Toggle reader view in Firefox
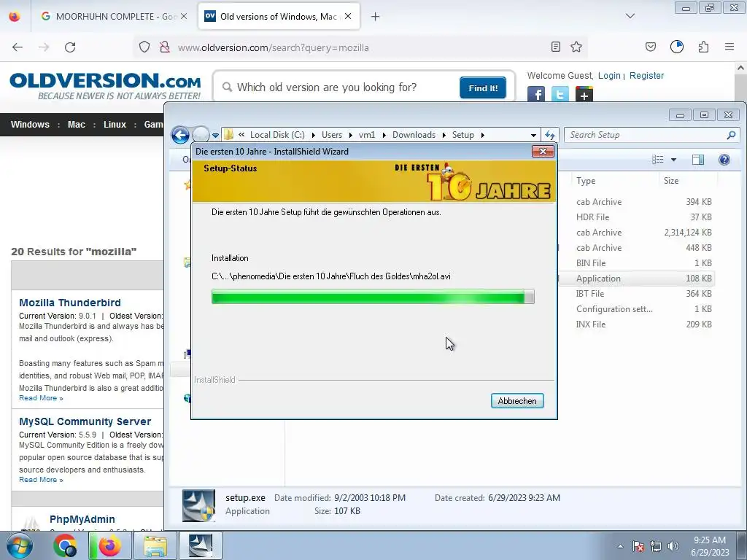 [x=555, y=47]
